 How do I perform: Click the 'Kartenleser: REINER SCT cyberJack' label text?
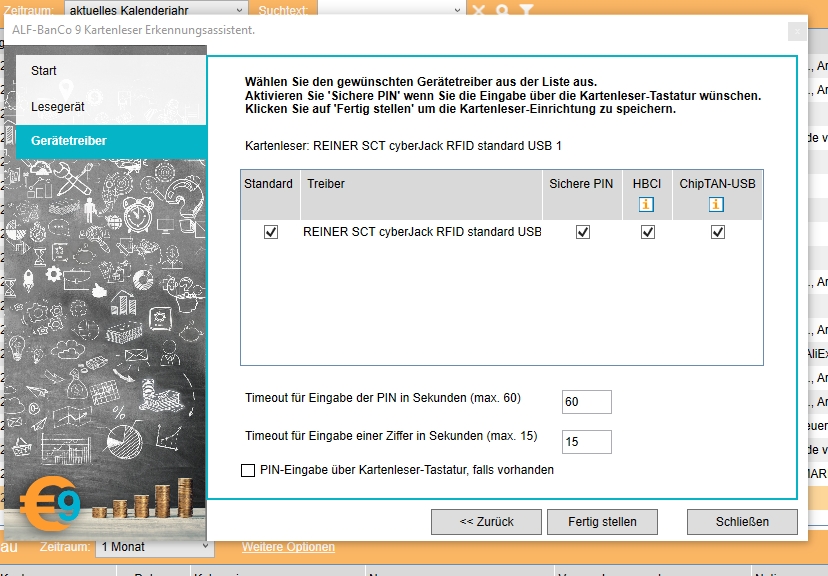pos(403,146)
